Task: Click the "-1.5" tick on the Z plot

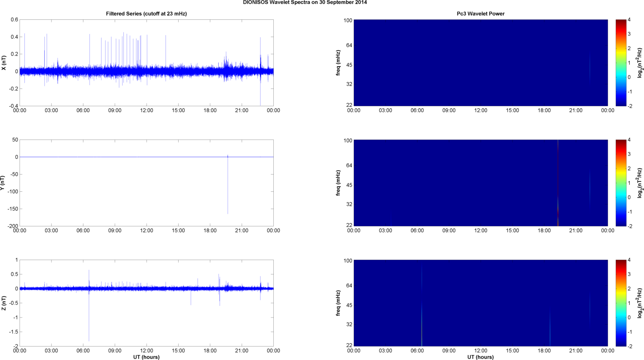Action: click(13, 332)
